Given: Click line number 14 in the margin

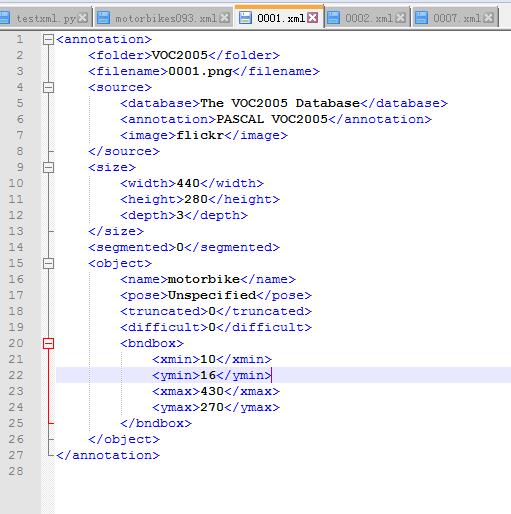Looking at the screenshot, I should click(x=16, y=247).
